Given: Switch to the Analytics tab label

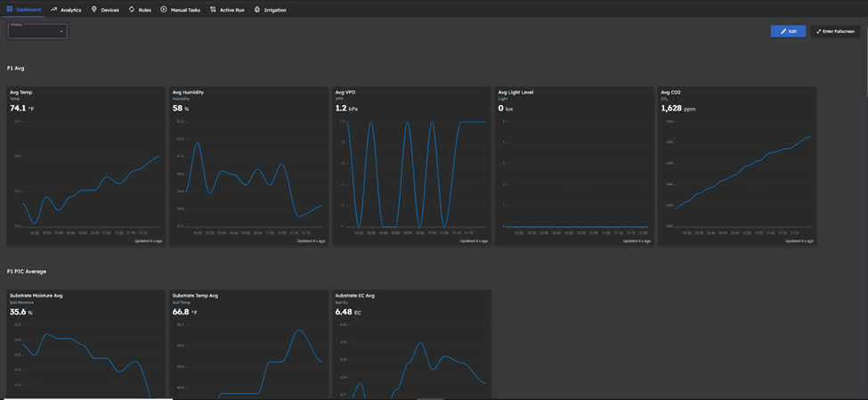Looking at the screenshot, I should tap(71, 10).
